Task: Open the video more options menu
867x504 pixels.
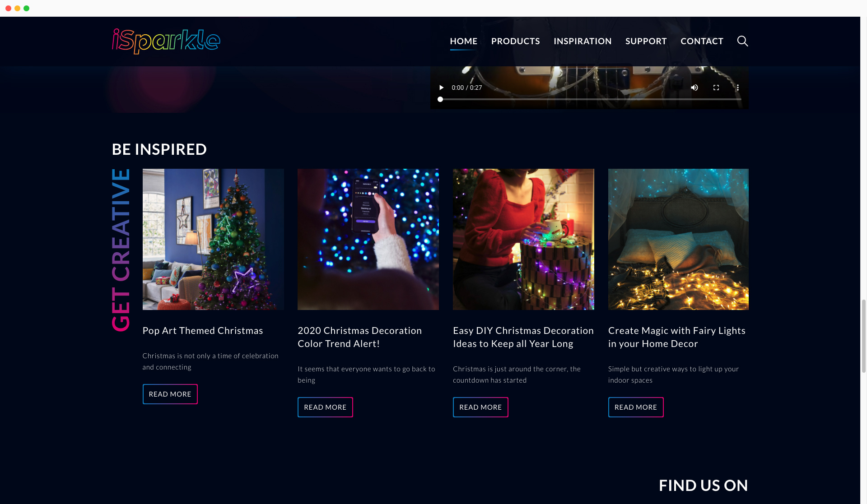Action: pyautogui.click(x=738, y=88)
